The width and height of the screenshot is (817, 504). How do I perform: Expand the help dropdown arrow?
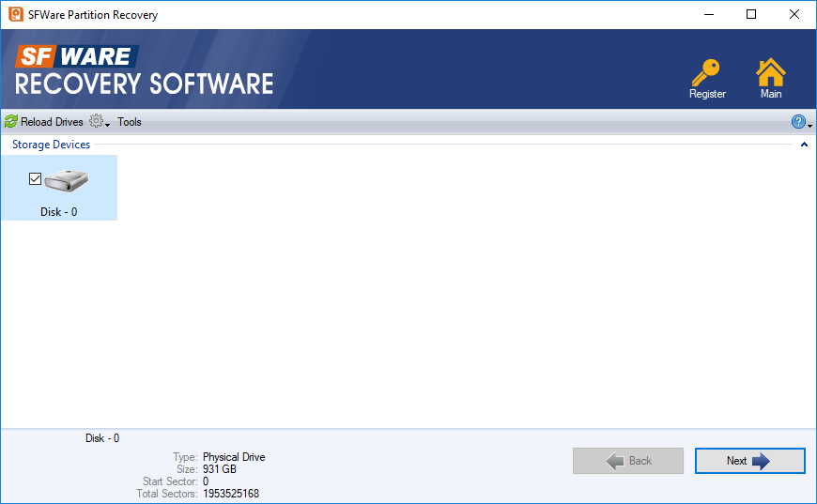tap(810, 125)
